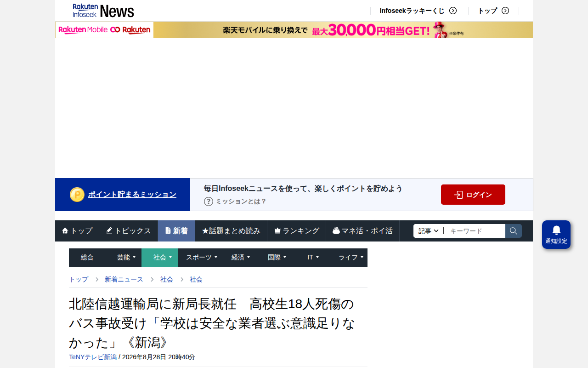Click the gold point coin icon
Viewport: 588px width, 368px height.
pos(77,195)
